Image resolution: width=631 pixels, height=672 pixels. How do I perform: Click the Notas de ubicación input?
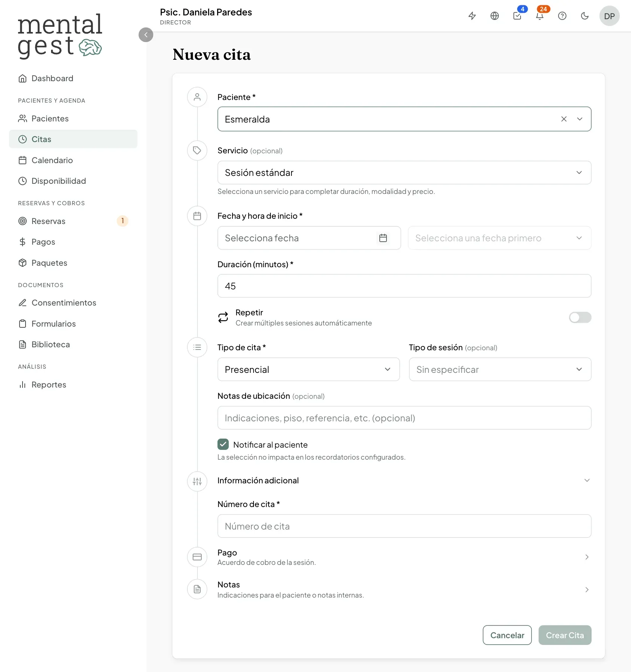point(404,418)
